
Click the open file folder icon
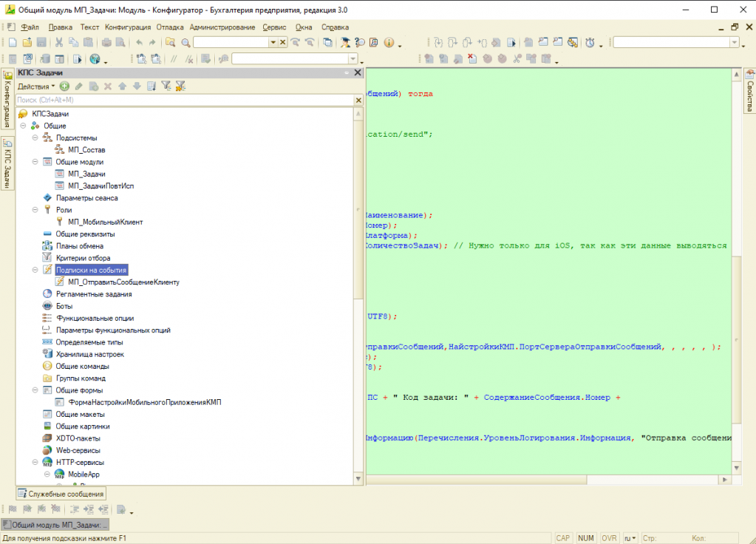pos(27,43)
